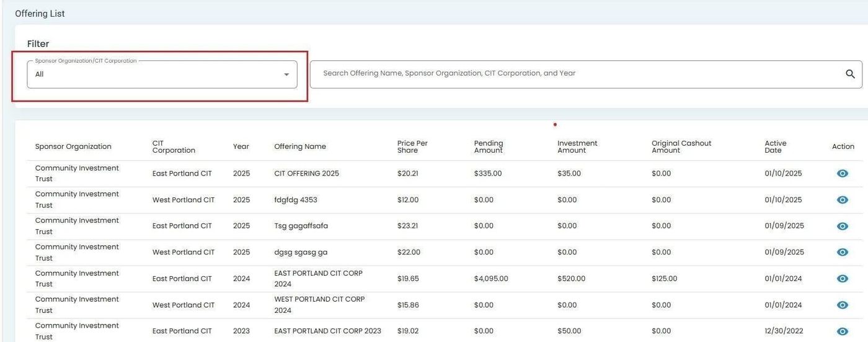Click the Pending Amount column header
The image size is (868, 342).
click(489, 147)
